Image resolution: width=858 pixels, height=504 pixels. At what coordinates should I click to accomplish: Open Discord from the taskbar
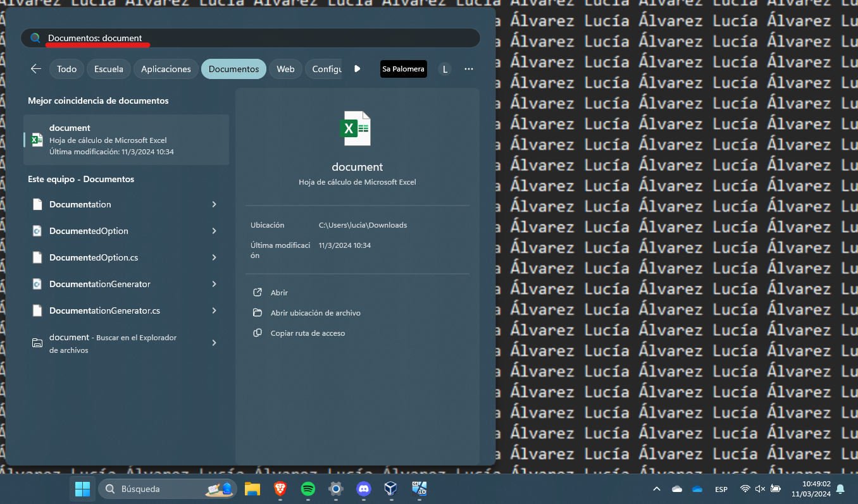pos(364,489)
